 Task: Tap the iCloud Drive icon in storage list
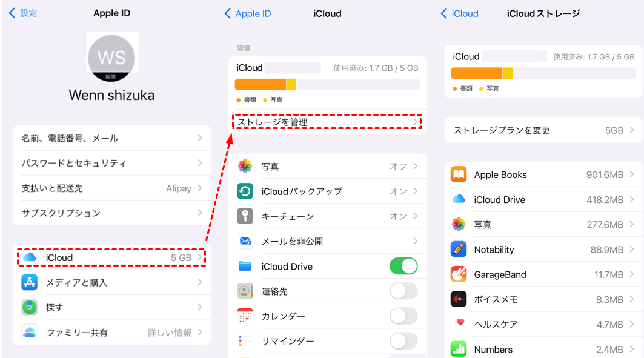[459, 199]
